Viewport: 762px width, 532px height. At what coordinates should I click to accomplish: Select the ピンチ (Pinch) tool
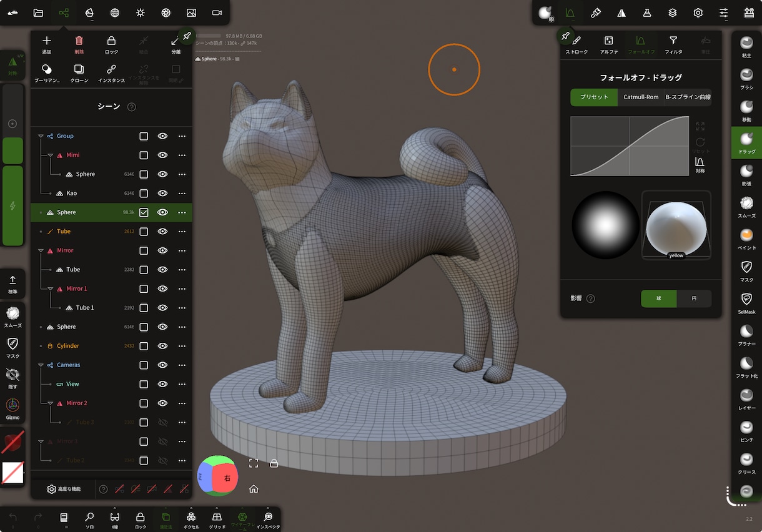pos(746,432)
